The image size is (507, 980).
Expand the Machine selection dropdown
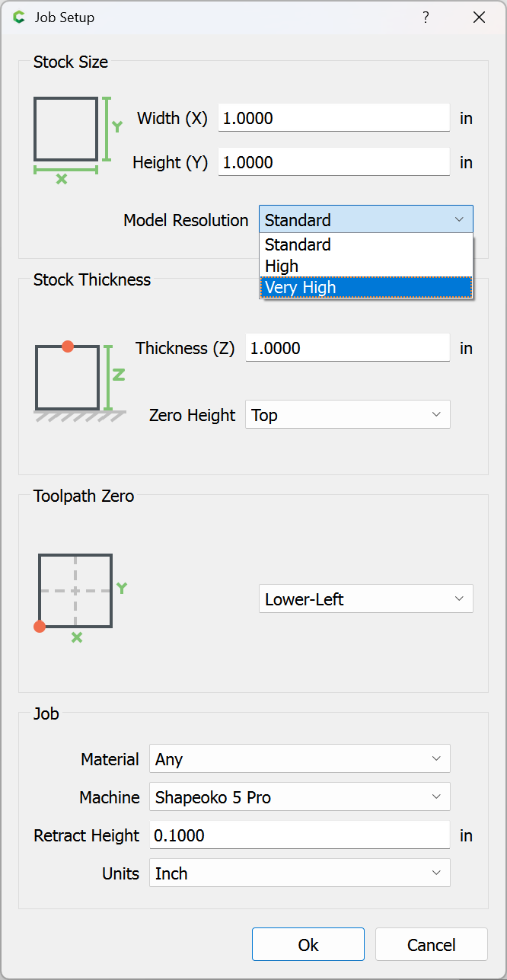[299, 797]
